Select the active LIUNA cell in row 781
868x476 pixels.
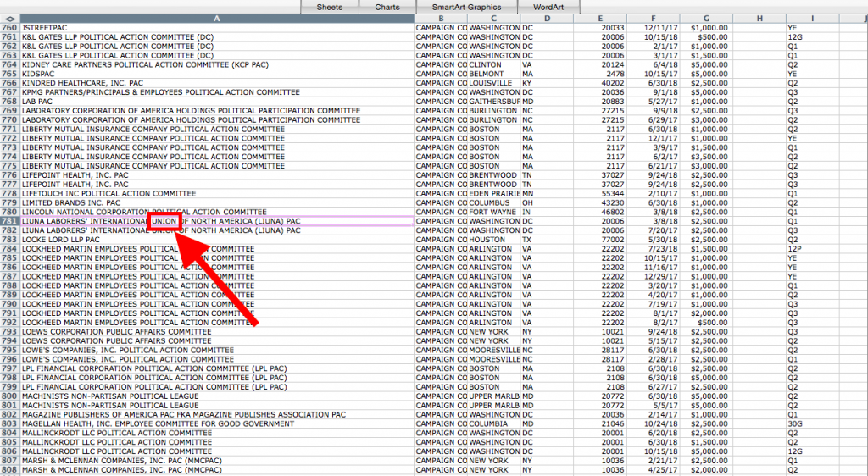coord(217,221)
